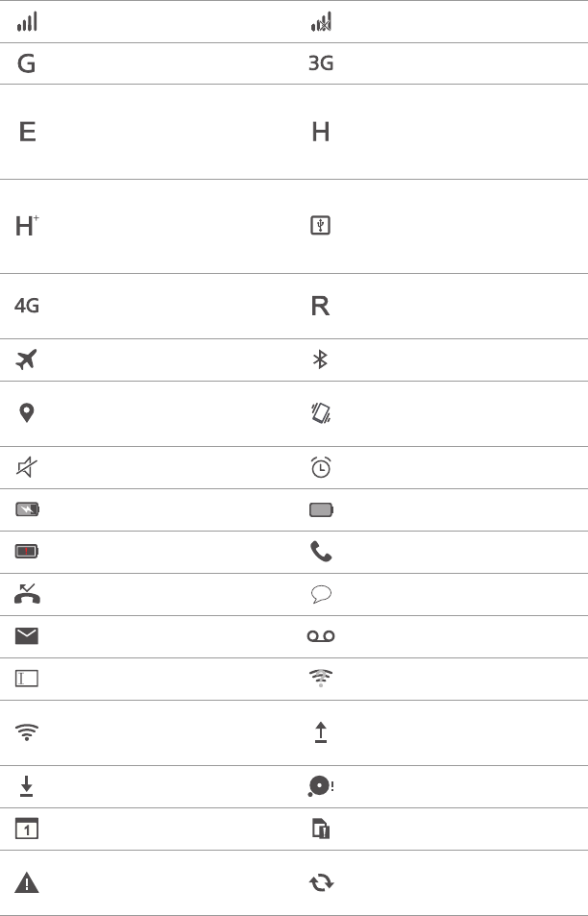Click the download arrow icon
588x916 pixels.
point(27,786)
